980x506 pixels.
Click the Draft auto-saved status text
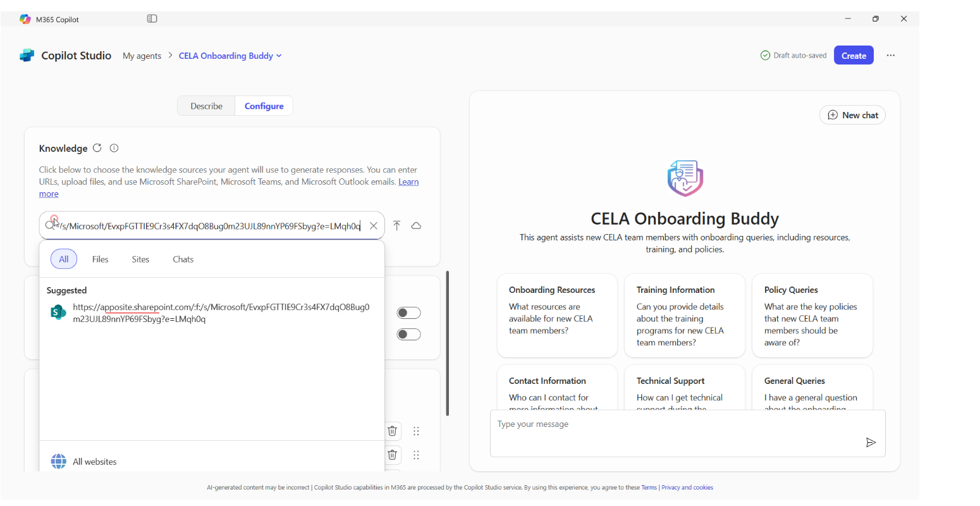tap(800, 56)
